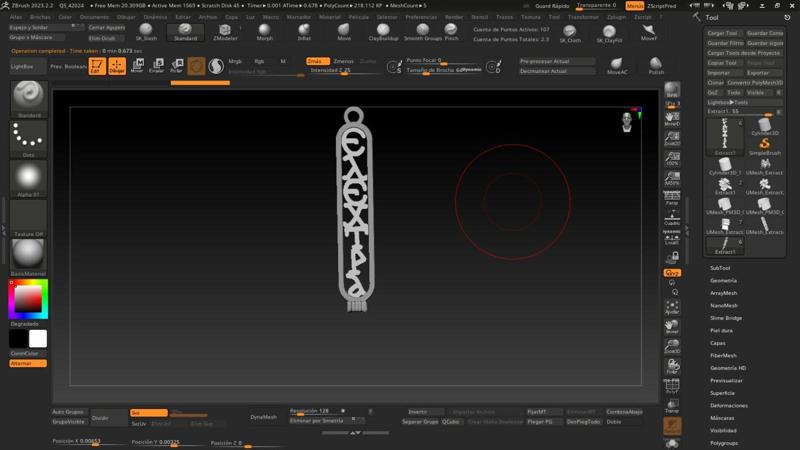Click the Tamaño de Brocha slider
The height and width of the screenshot is (450, 800).
pyautogui.click(x=443, y=70)
